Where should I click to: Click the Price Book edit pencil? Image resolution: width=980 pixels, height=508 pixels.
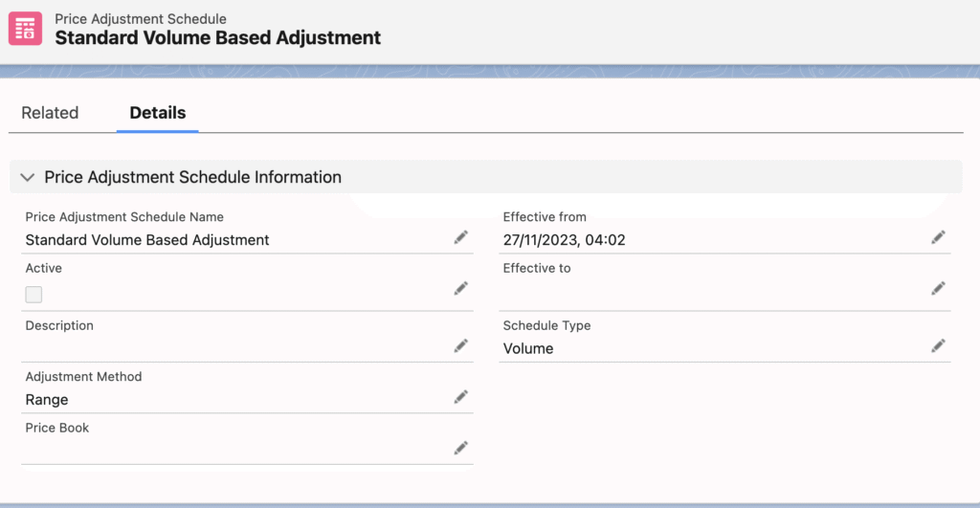point(460,448)
